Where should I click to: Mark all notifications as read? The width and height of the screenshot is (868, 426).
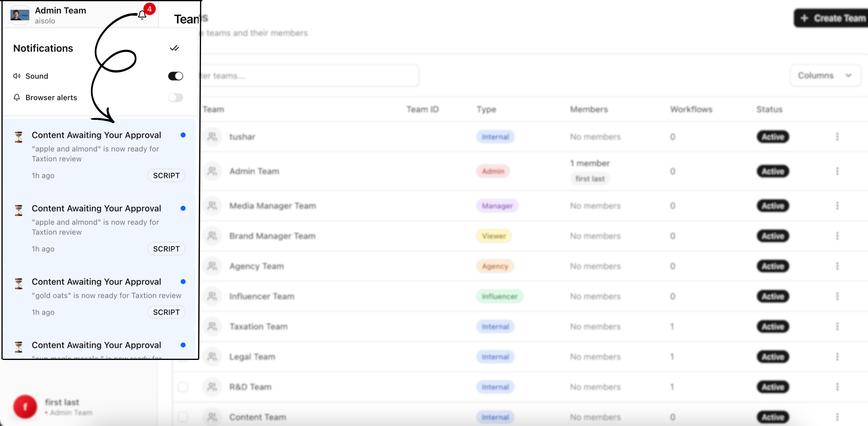pos(174,48)
